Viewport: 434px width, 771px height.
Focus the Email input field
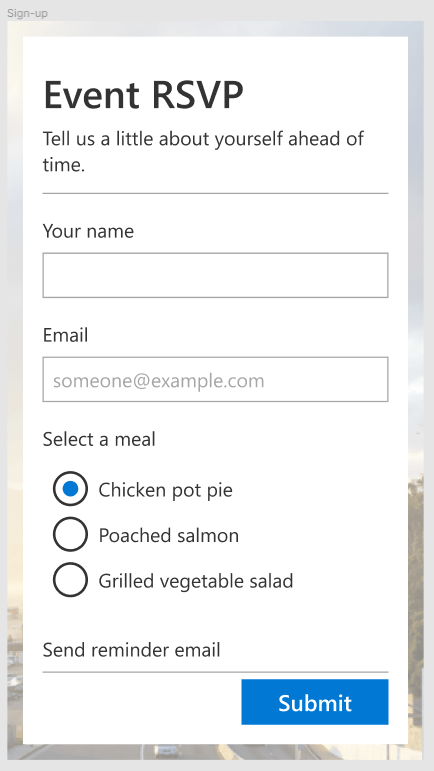pos(215,380)
